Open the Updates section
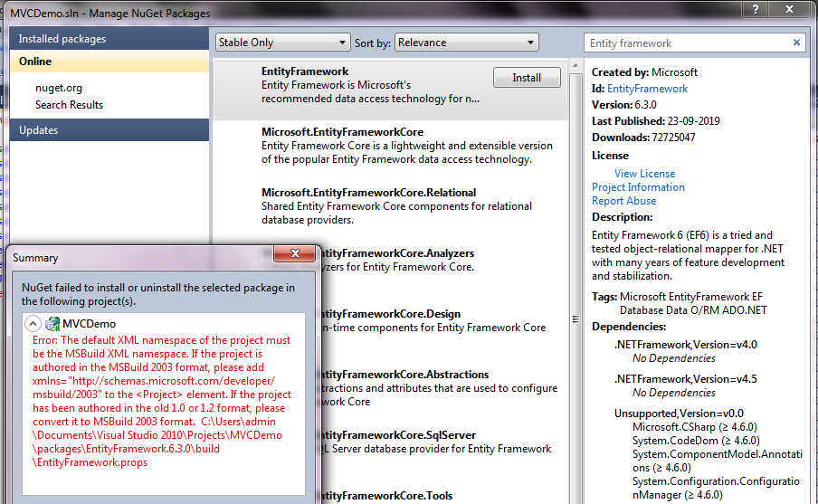The image size is (818, 504). click(x=109, y=130)
